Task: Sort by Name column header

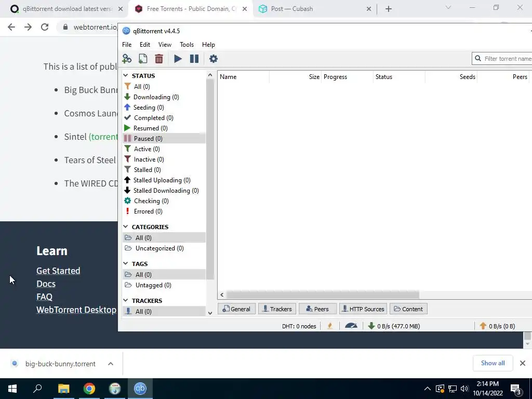Action: tap(243, 77)
